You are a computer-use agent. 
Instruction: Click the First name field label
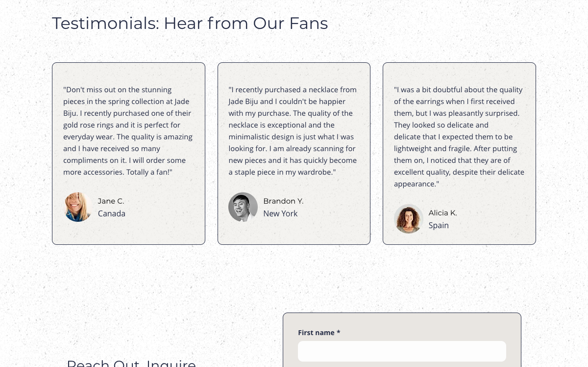pos(319,333)
